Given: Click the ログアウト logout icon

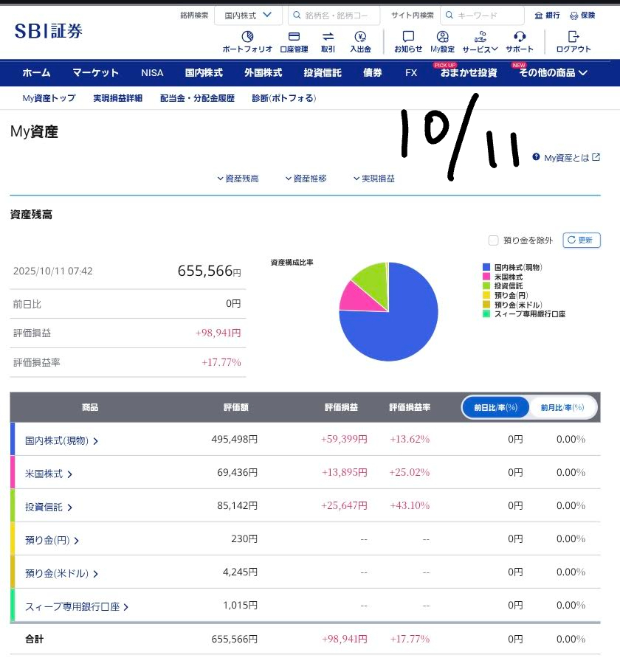Looking at the screenshot, I should coord(573,38).
